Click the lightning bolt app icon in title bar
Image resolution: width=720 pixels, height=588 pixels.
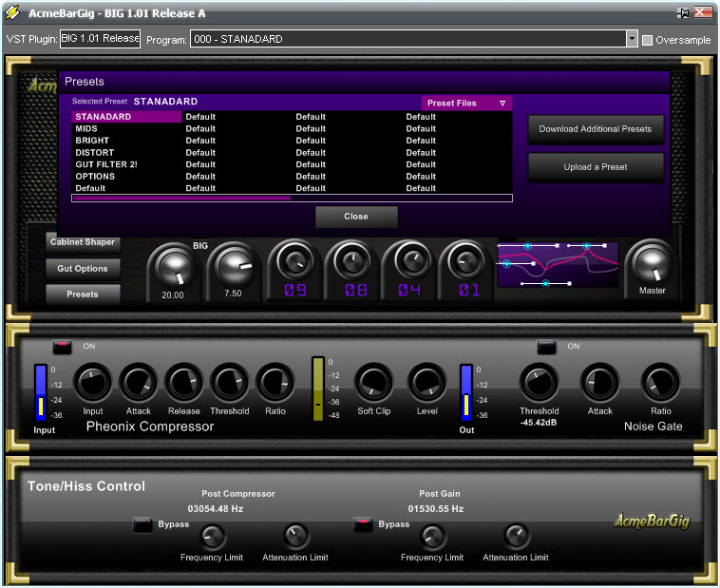(13, 12)
